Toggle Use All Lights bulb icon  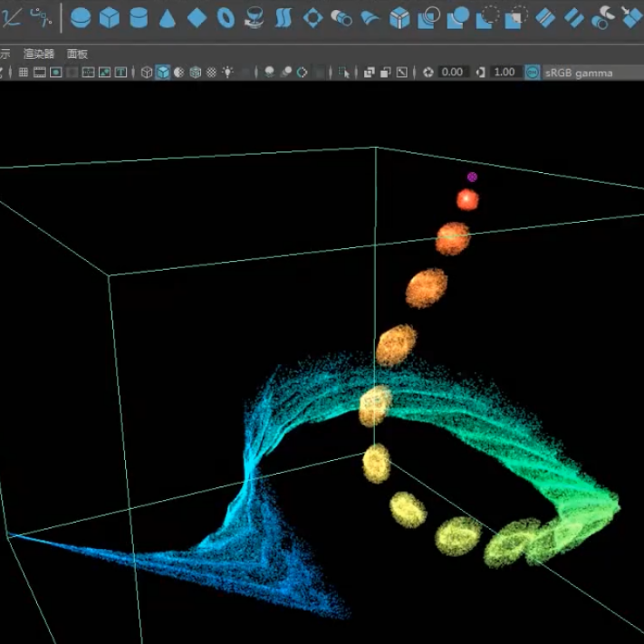pos(227,72)
